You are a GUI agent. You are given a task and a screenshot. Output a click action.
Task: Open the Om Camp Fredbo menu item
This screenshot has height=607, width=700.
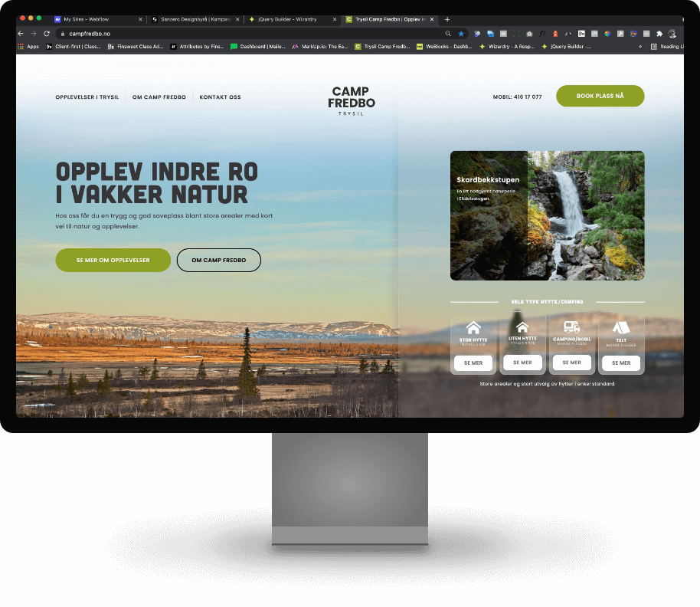pyautogui.click(x=159, y=97)
